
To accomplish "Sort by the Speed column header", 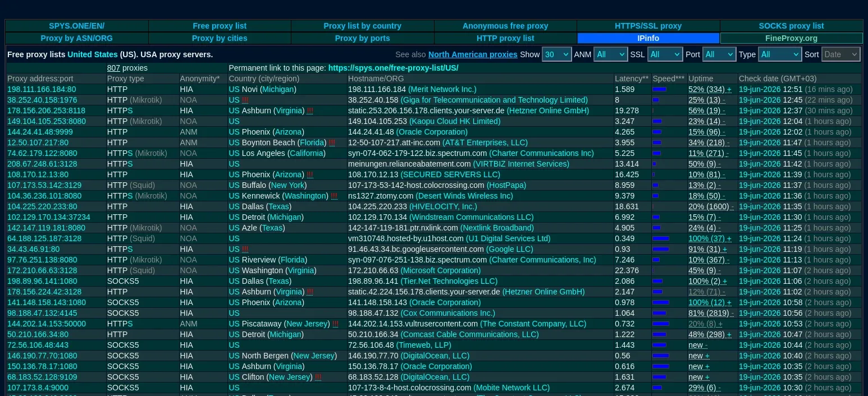I will (x=669, y=79).
